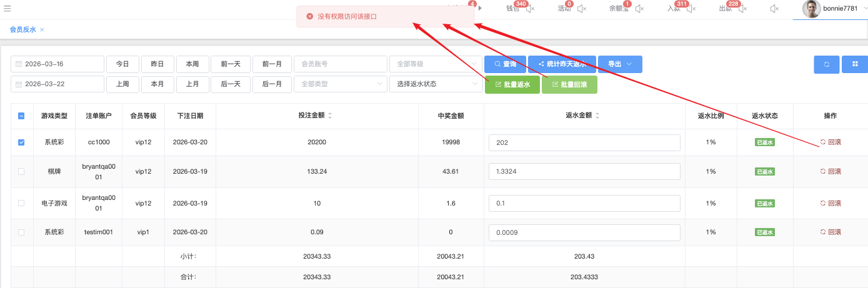
Task: Click the hamburger menu icon
Action: [x=7, y=8]
